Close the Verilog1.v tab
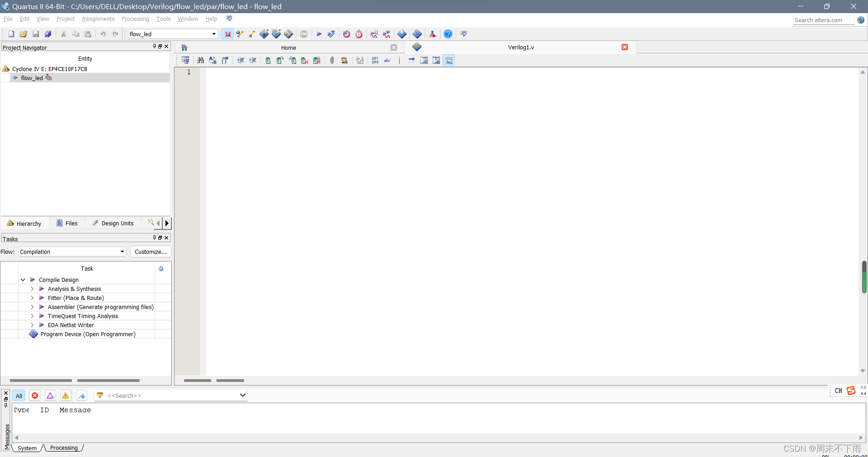The height and width of the screenshot is (457, 868). click(625, 47)
